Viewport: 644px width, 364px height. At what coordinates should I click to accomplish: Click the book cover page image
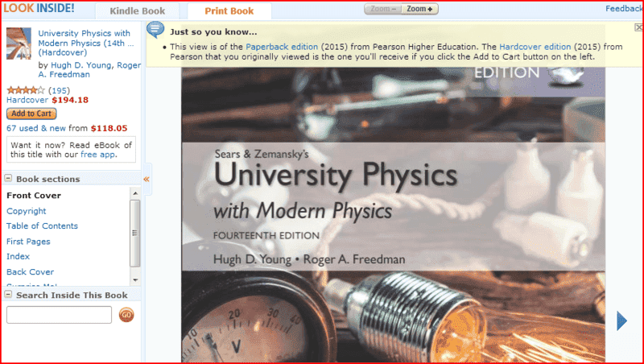click(393, 215)
